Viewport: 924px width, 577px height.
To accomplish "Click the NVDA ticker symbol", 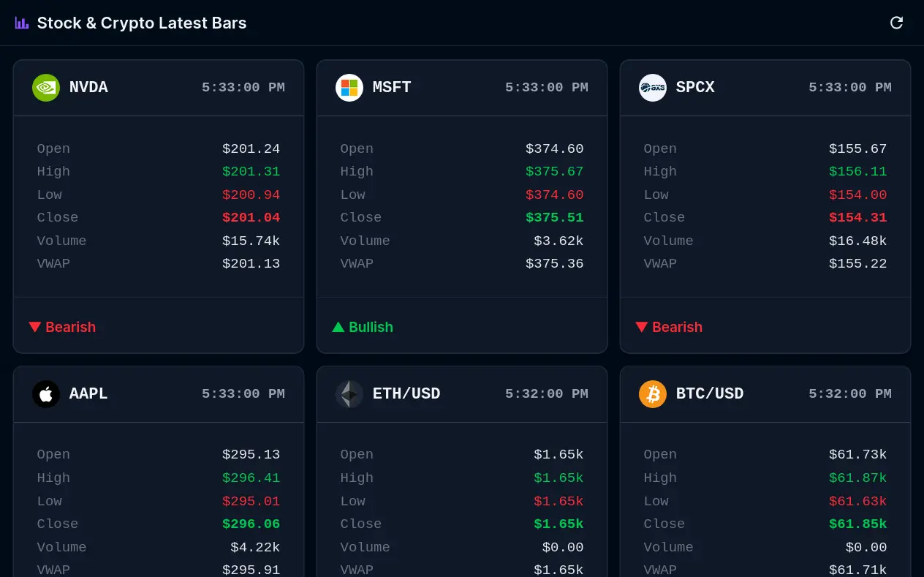I will coord(88,88).
